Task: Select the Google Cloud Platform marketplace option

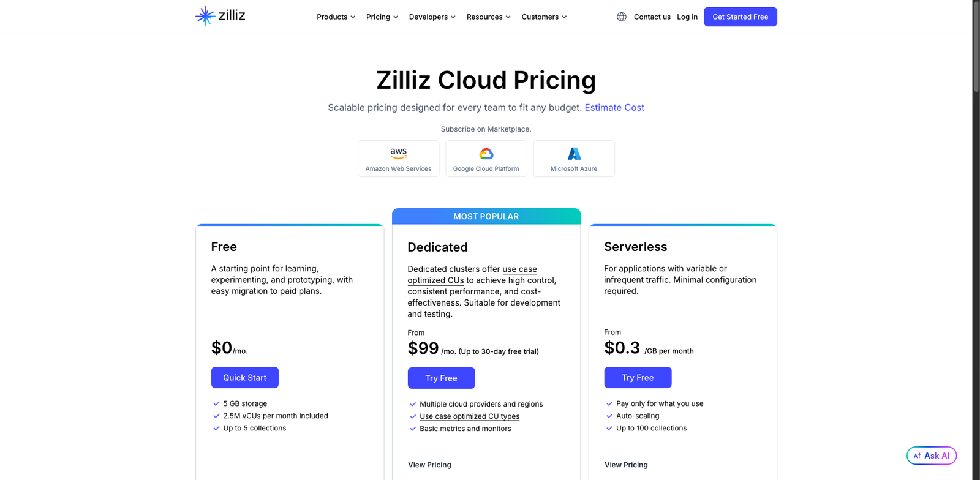Action: click(x=486, y=158)
